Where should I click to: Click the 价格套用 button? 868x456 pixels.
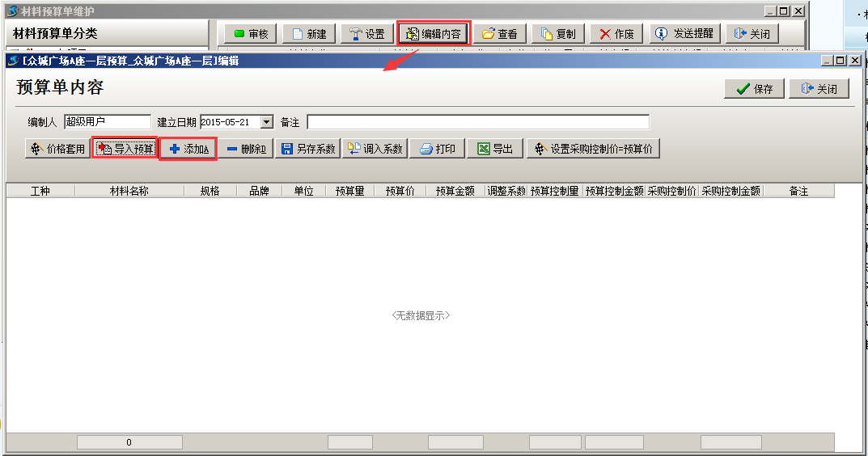point(57,149)
